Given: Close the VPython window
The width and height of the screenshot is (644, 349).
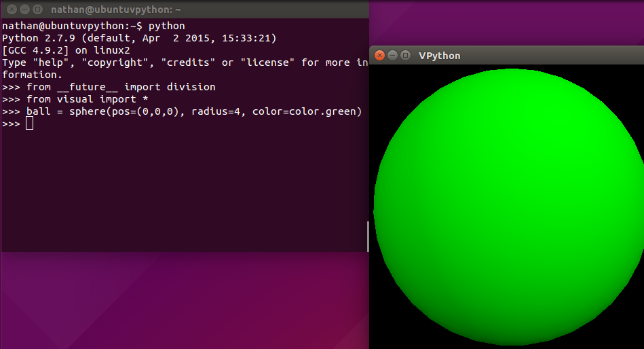Looking at the screenshot, I should (x=379, y=55).
